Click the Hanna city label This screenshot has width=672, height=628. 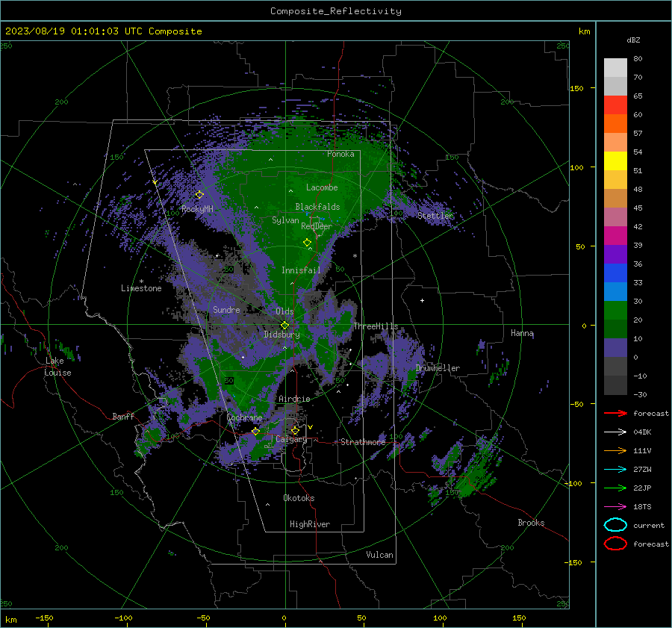(x=522, y=333)
